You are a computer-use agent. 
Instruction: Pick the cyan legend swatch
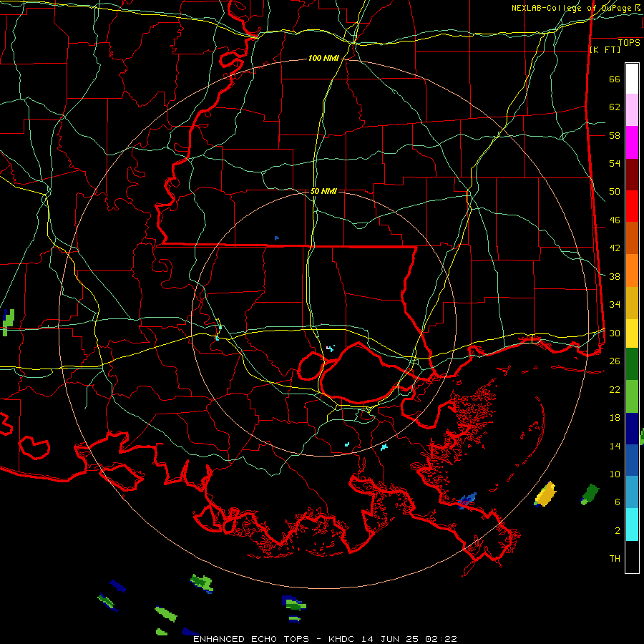tap(632, 525)
